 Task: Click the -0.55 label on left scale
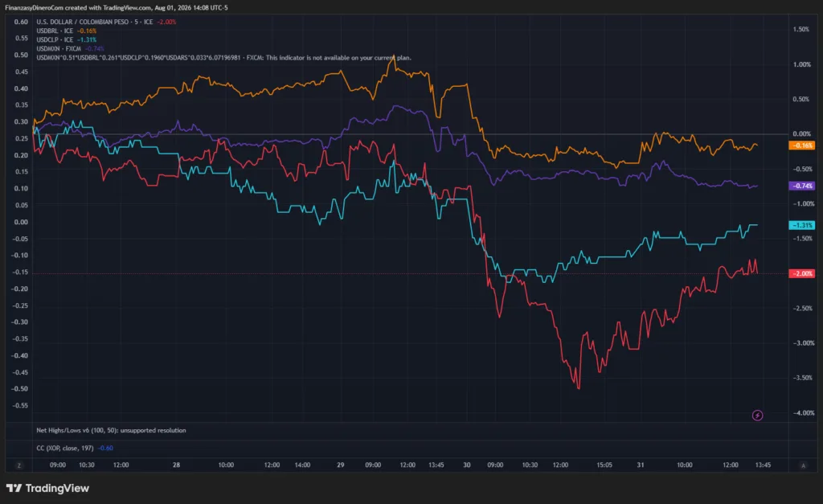(x=19, y=406)
